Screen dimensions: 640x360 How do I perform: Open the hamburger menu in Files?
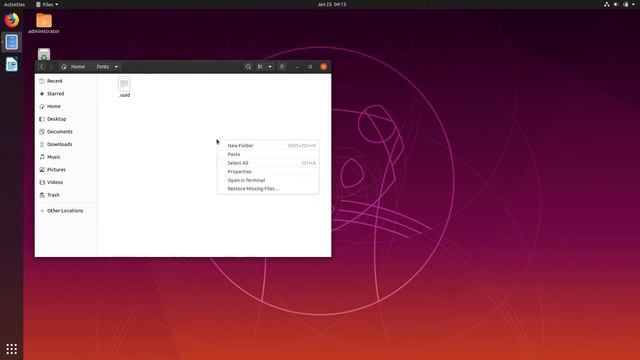(x=282, y=67)
